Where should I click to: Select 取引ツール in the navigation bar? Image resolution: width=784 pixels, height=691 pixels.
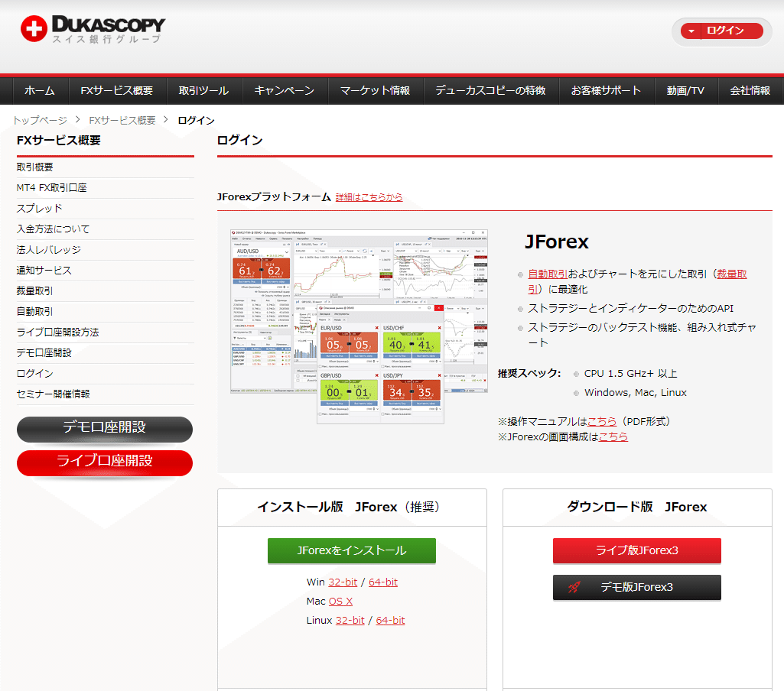(x=204, y=90)
